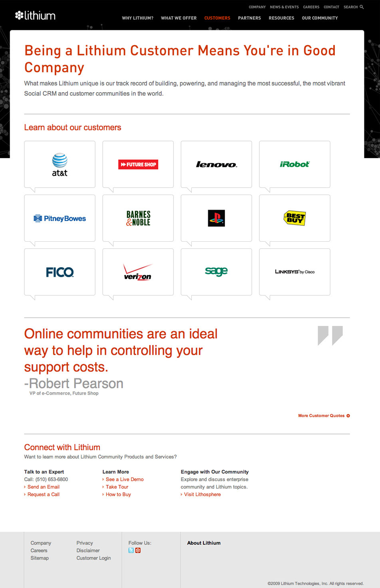Click the Send an Email link
380x588 pixels.
pos(43,487)
